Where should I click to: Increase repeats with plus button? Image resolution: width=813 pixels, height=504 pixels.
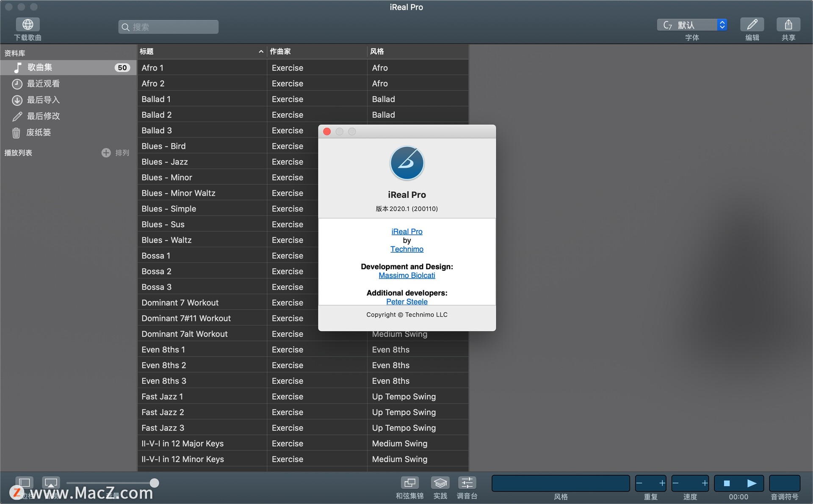click(662, 483)
